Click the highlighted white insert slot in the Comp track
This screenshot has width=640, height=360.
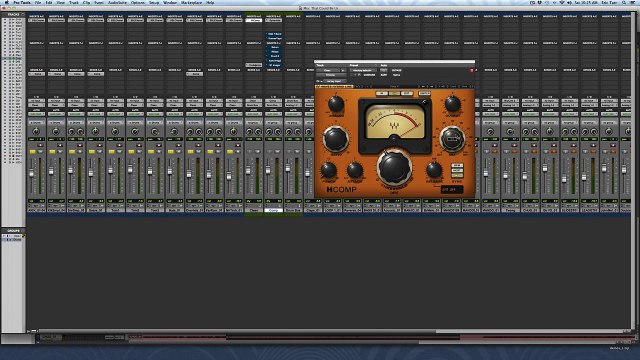point(253,20)
